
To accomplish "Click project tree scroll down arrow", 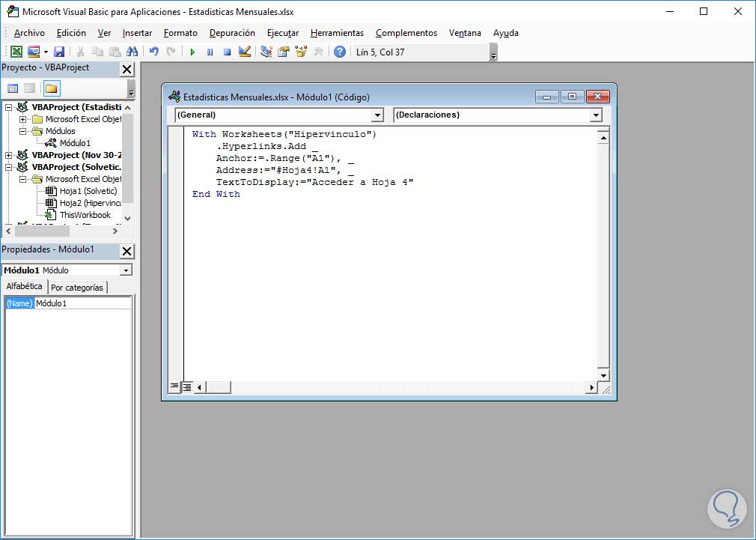I will coord(128,219).
